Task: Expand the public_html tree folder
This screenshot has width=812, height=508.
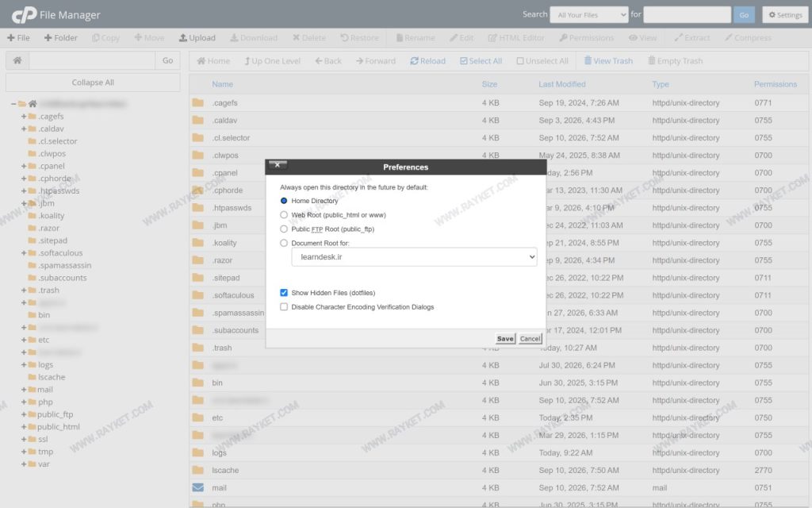Action: pos(24,427)
